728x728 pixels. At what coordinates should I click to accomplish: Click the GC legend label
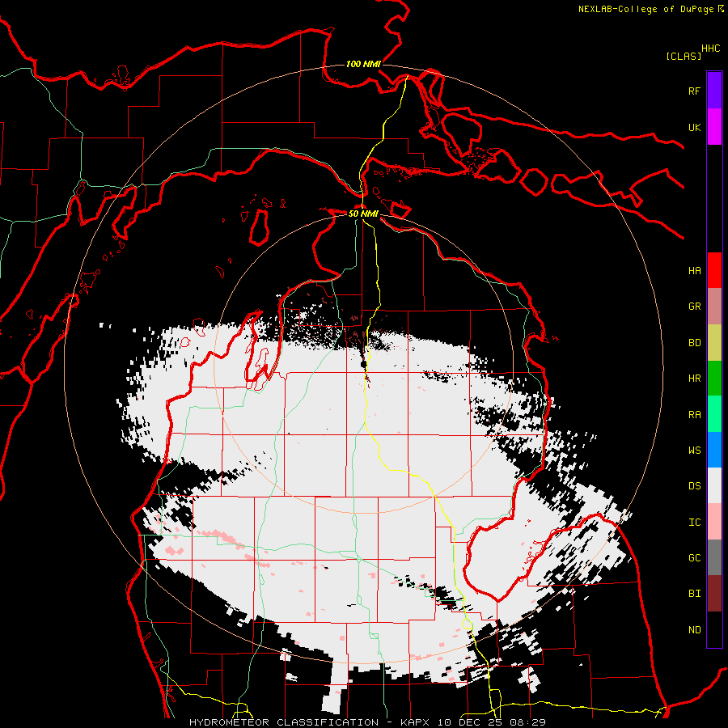click(694, 558)
